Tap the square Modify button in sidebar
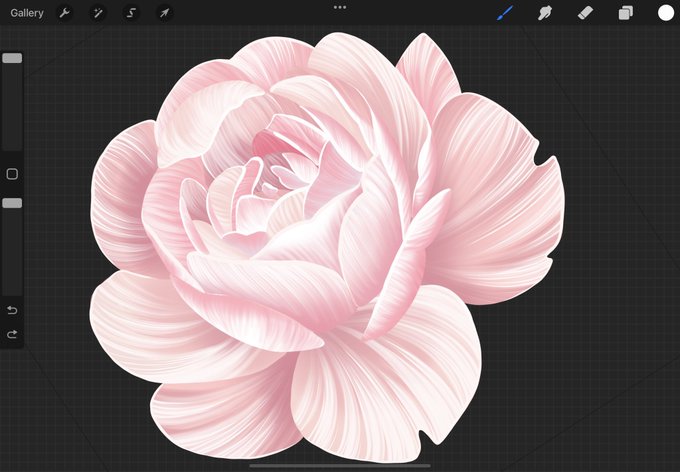This screenshot has width=680, height=472. click(12, 174)
